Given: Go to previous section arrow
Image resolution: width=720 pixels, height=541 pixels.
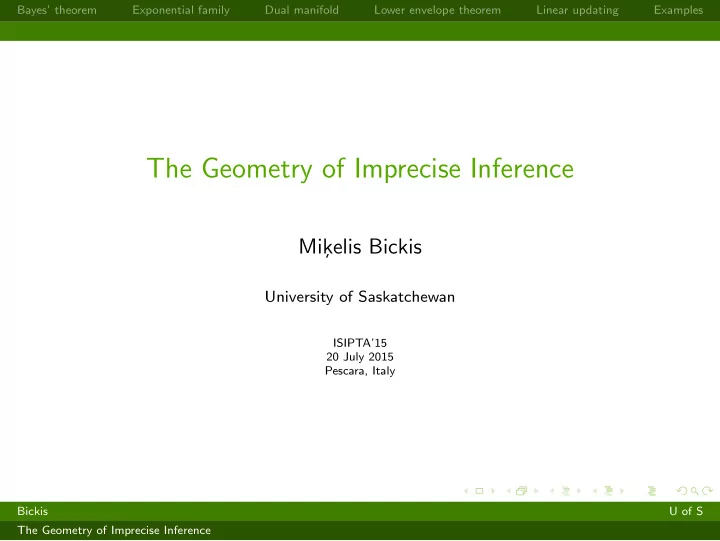Looking at the screenshot, I should 595,490.
